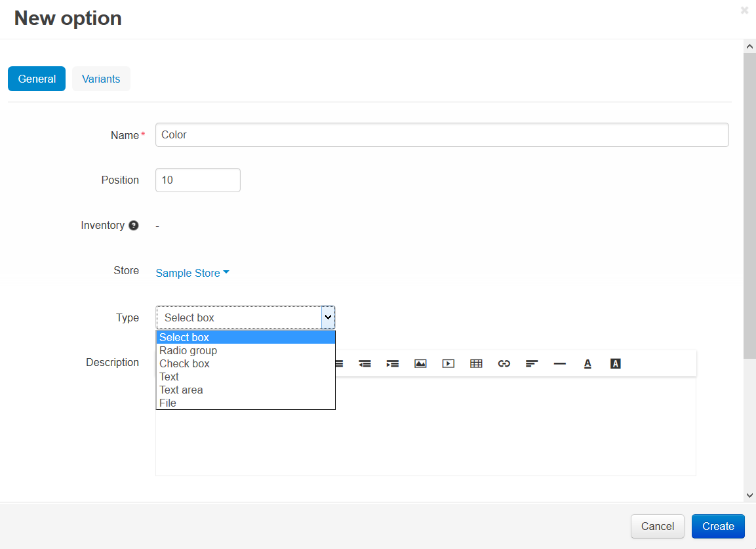Insert image using the picture icon

(x=420, y=364)
